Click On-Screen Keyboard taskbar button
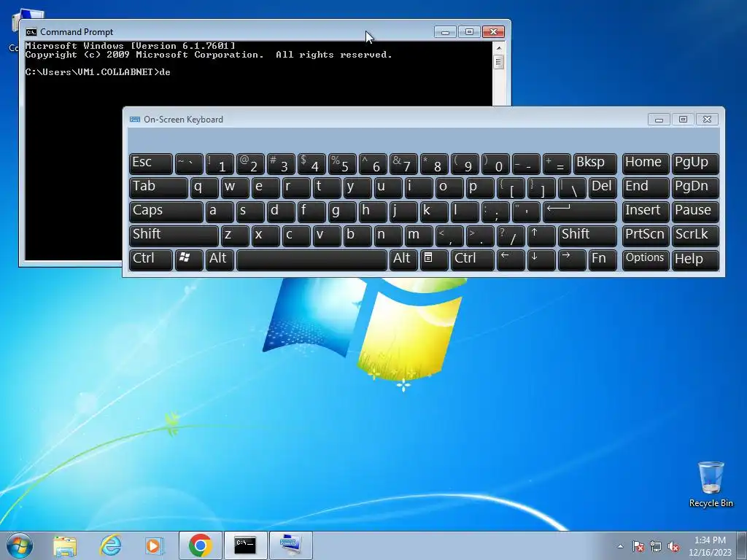This screenshot has width=747, height=560. point(290,545)
